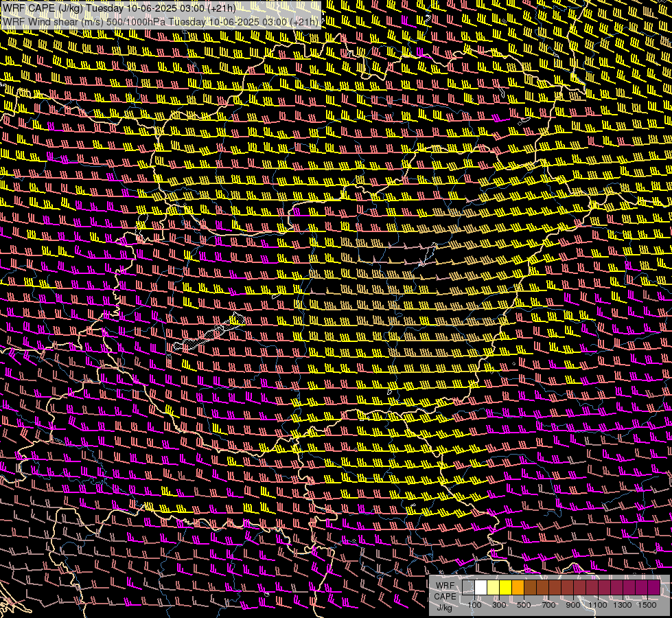
Task: Select the purple swatch above 1500
Action: point(654,588)
